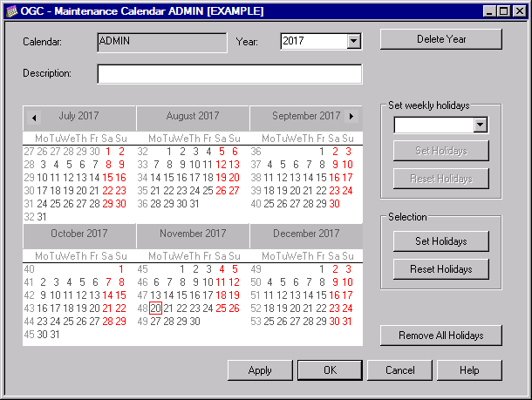Select July 4 in the calendar
The image size is (532, 400).
pos(56,165)
